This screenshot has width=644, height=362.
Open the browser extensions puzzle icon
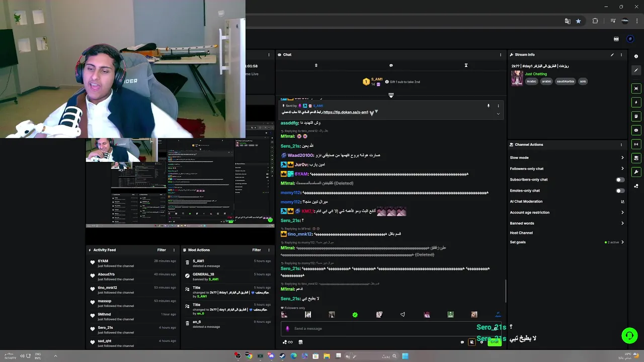(595, 21)
